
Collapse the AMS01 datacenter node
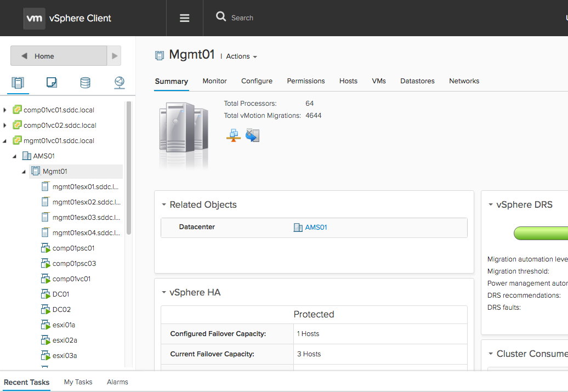14,156
